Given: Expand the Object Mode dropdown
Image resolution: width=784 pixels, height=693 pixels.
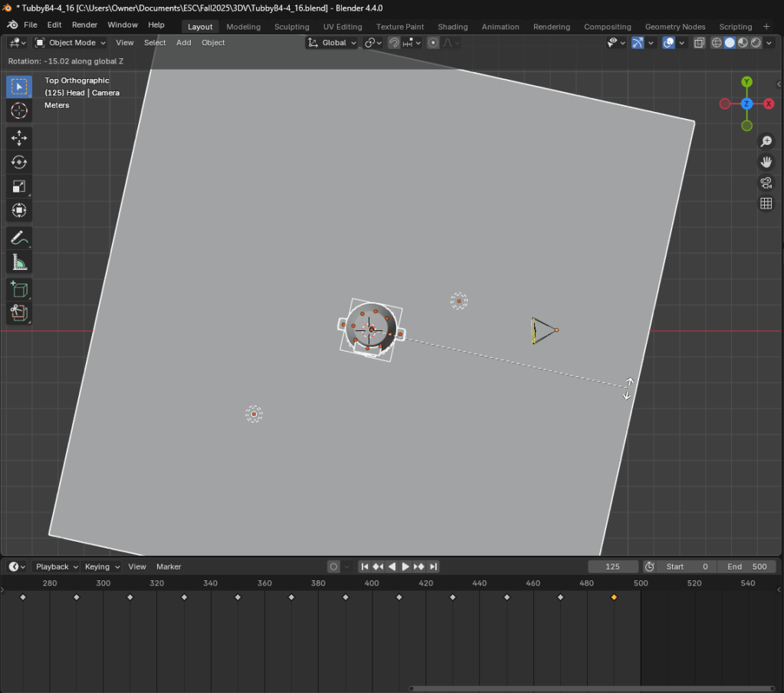Looking at the screenshot, I should [x=71, y=43].
